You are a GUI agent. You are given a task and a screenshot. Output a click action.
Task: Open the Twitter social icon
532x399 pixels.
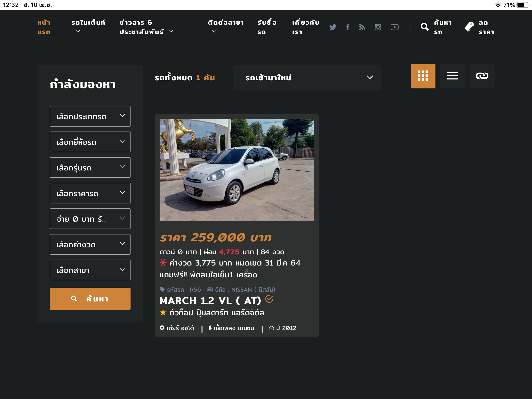tap(332, 27)
